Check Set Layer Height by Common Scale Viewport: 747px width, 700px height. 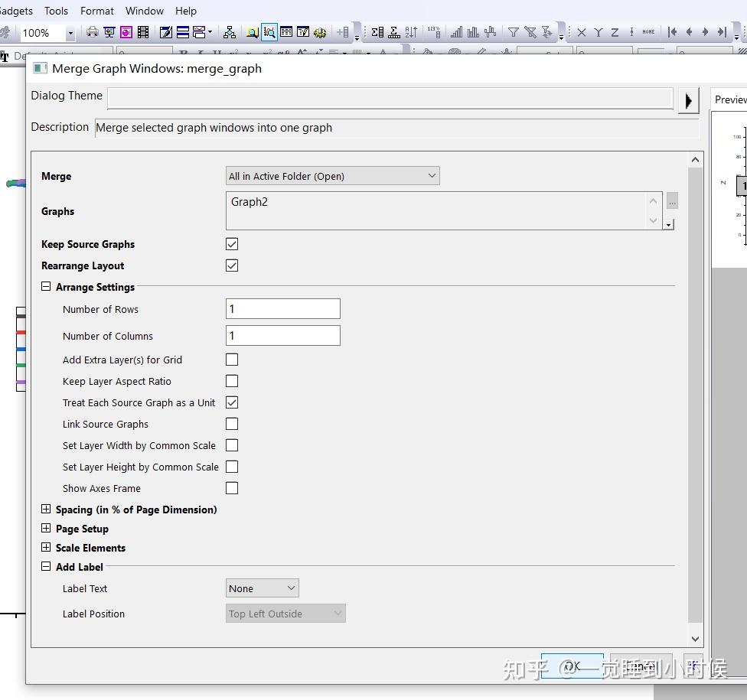click(x=232, y=467)
